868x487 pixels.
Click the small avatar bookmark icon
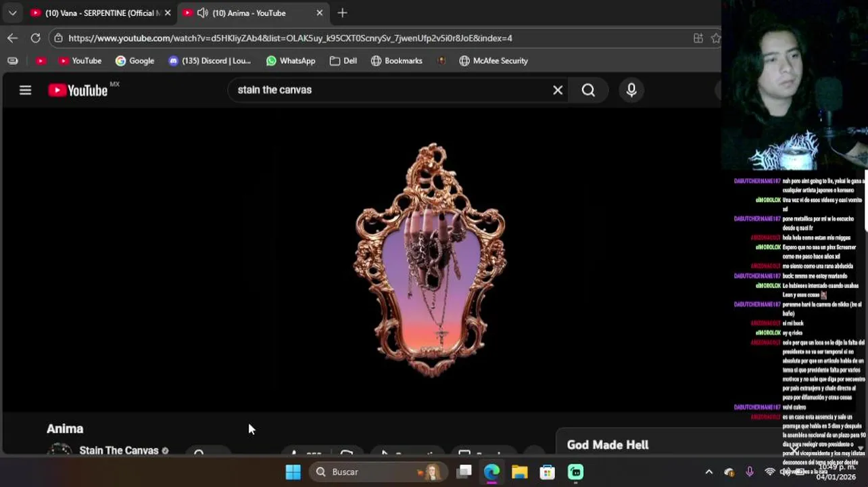(x=441, y=61)
